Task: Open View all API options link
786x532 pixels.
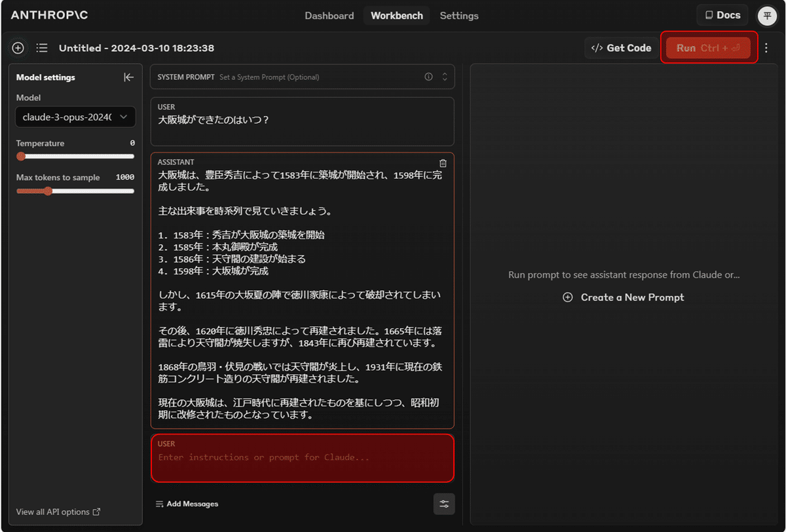Action: coord(58,512)
